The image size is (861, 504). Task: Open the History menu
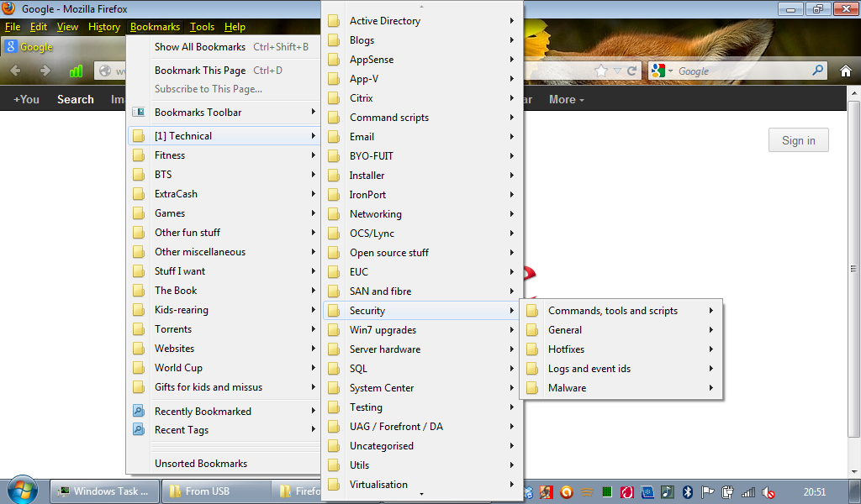(x=104, y=27)
